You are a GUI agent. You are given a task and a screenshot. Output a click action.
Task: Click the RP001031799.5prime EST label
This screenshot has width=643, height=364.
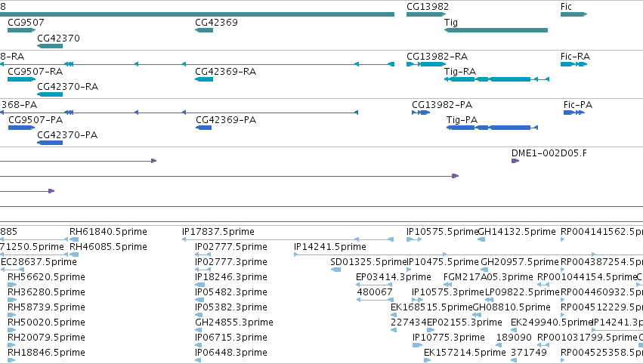point(587,338)
